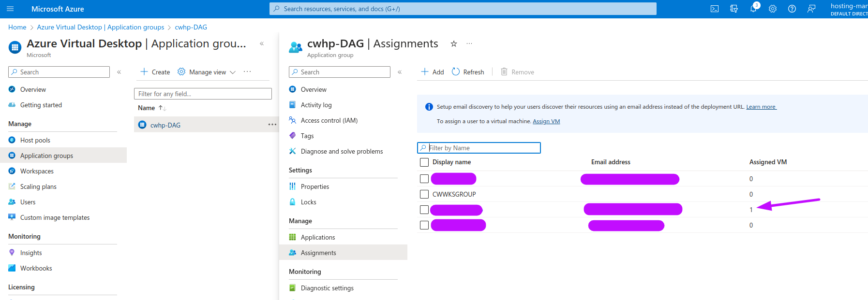This screenshot has height=300, width=868.
Task: Click the Refresh toolbar button
Action: tap(468, 72)
